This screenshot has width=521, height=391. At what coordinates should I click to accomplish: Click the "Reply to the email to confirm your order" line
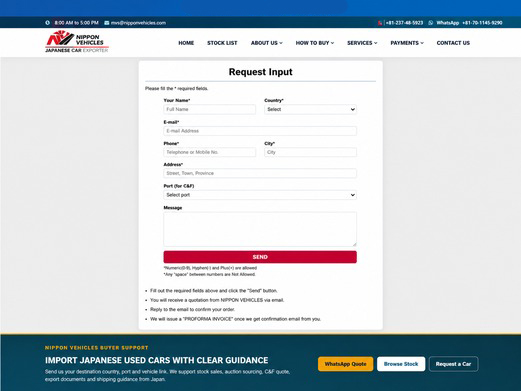[x=192, y=309]
